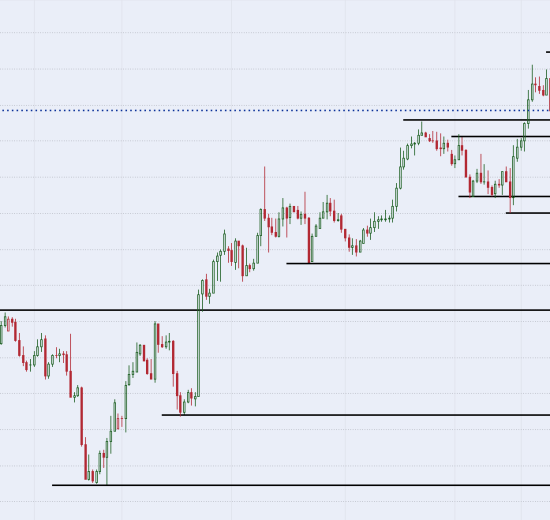Select the lowest short horizontal line on the right side

528,213
